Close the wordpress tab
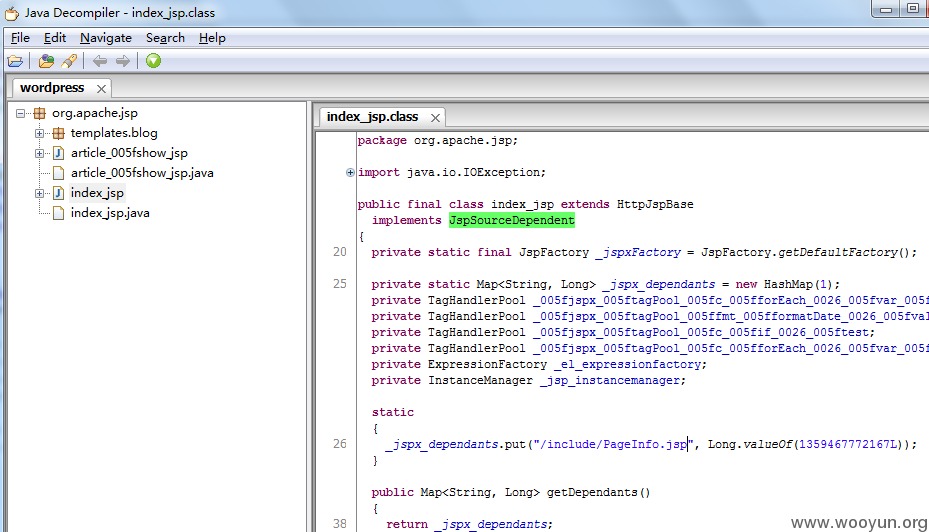 101,89
